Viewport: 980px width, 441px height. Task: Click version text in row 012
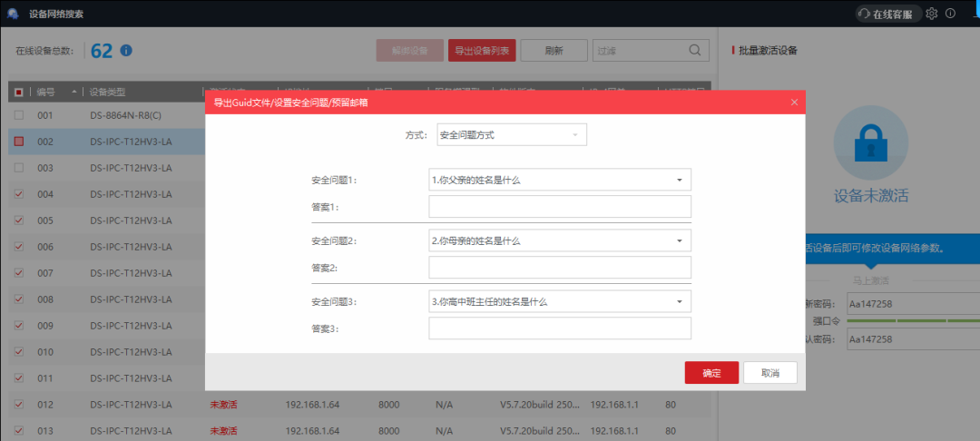[x=540, y=404]
